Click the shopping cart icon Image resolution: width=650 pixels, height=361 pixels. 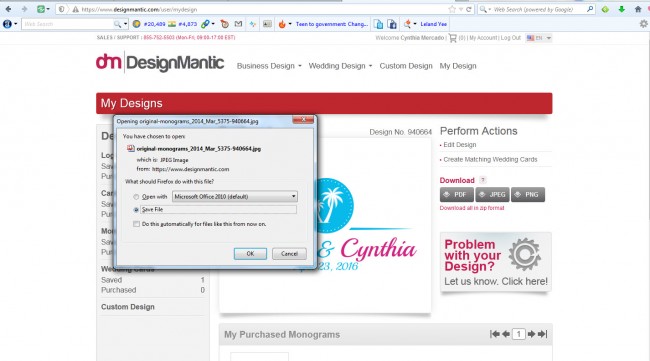point(453,38)
